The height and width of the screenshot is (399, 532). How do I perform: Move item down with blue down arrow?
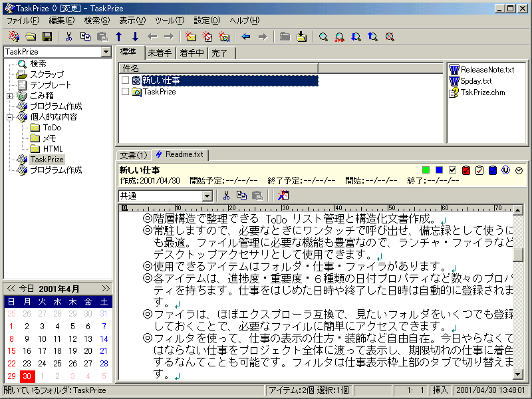coord(136,37)
